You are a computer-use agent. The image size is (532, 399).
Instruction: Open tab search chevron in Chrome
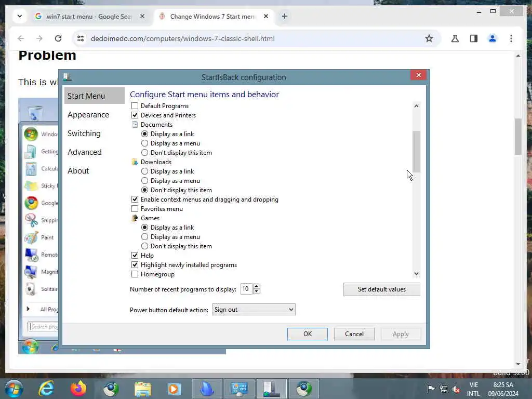[20, 16]
